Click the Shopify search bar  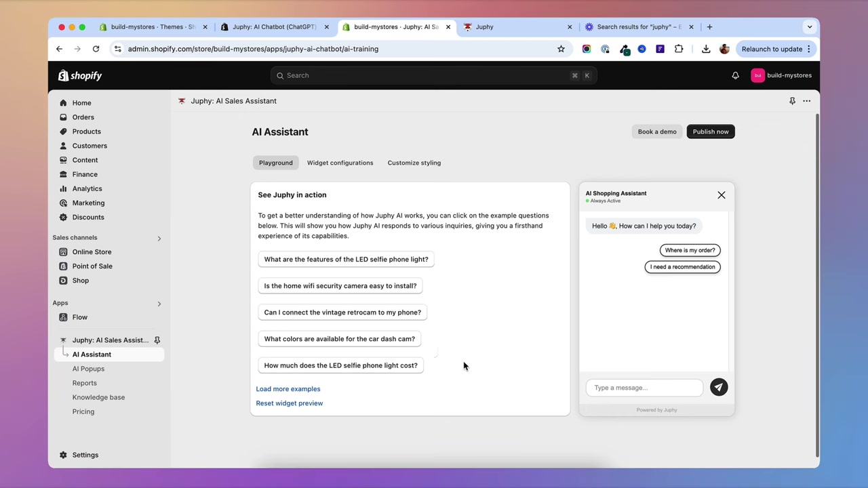tap(434, 75)
